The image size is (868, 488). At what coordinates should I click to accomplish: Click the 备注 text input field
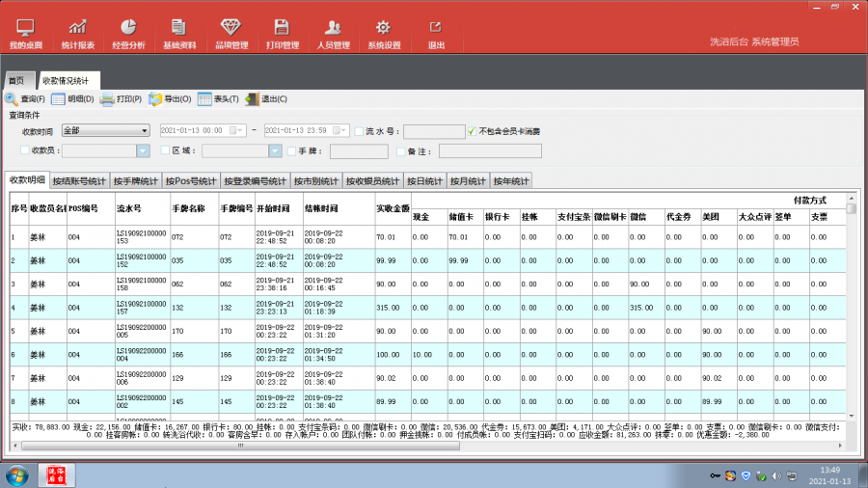coord(490,150)
